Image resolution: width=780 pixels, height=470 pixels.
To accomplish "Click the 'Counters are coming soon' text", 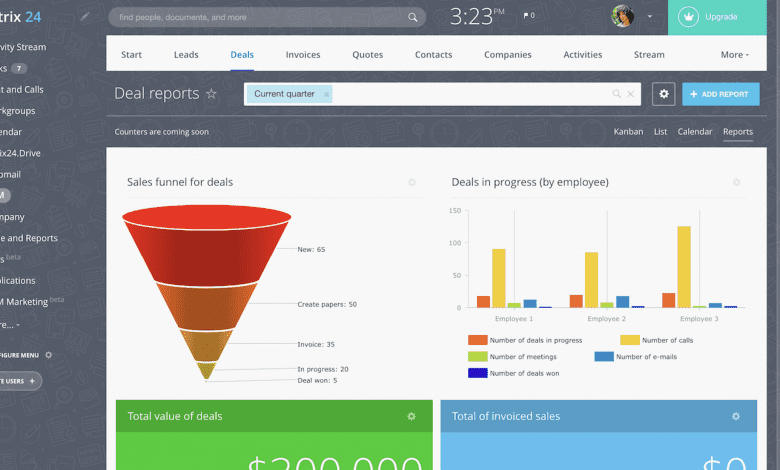I will coord(162,132).
